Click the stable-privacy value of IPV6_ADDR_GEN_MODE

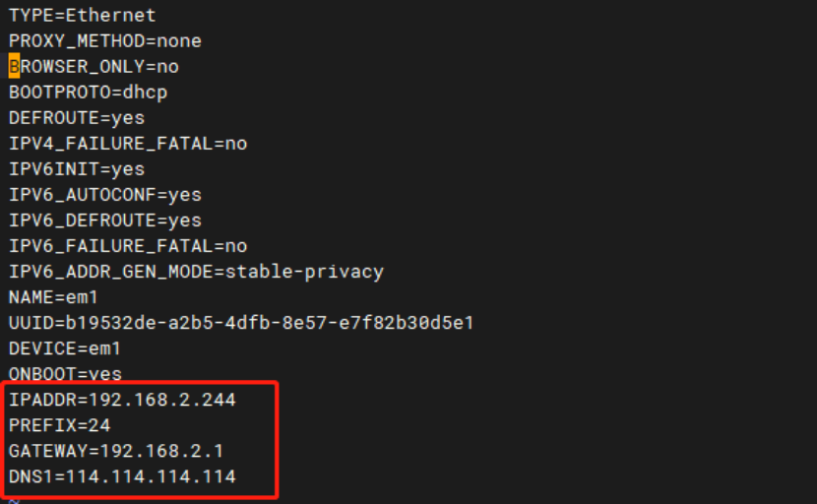click(304, 272)
